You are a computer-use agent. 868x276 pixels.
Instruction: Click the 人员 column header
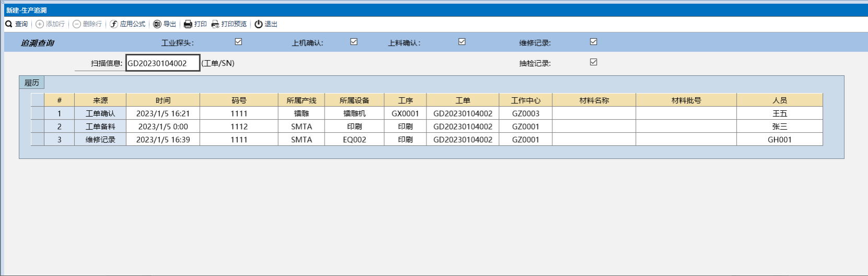pyautogui.click(x=779, y=100)
